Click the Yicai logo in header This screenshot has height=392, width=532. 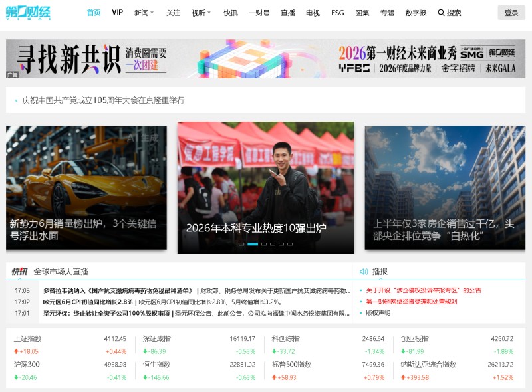[28, 13]
